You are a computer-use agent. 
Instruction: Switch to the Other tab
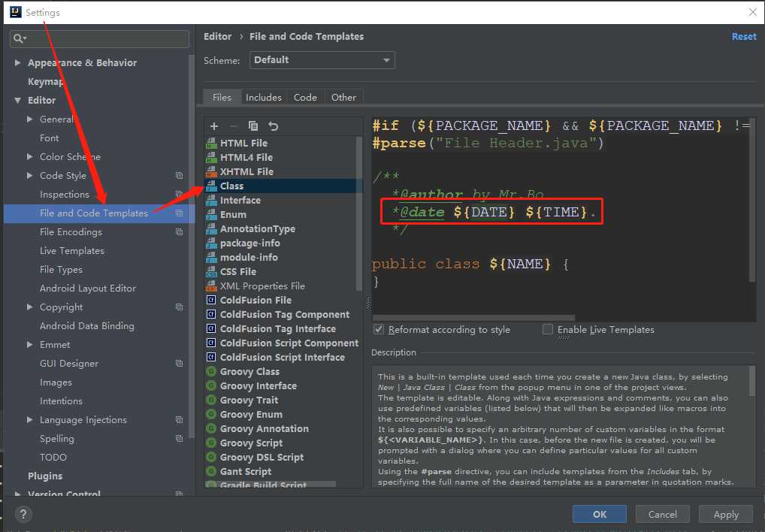click(x=343, y=97)
